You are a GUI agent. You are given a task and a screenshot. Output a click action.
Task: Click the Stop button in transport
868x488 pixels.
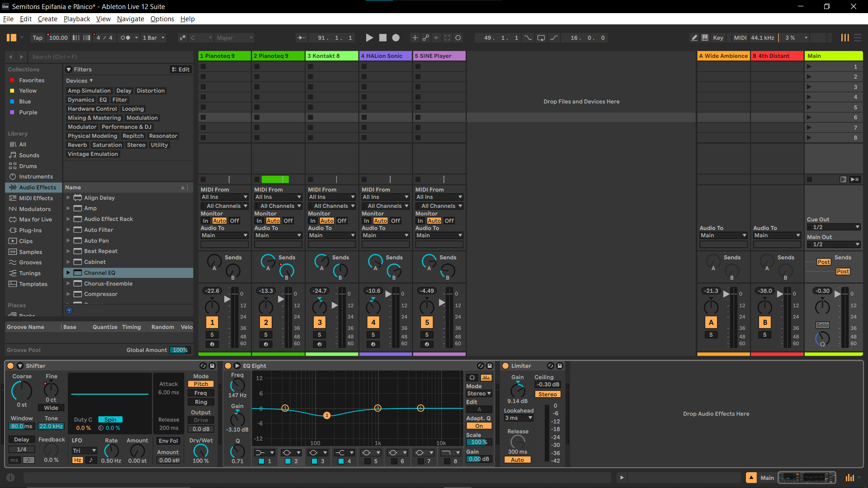[x=383, y=38]
